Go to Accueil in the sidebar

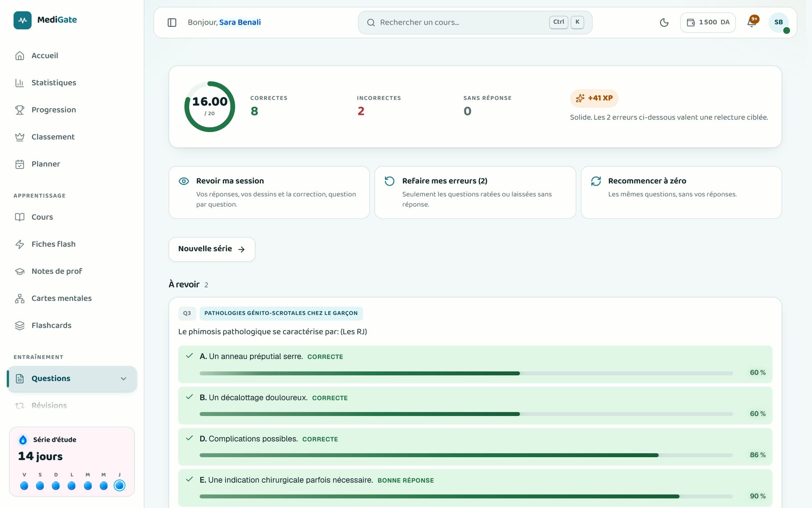[x=72, y=55]
